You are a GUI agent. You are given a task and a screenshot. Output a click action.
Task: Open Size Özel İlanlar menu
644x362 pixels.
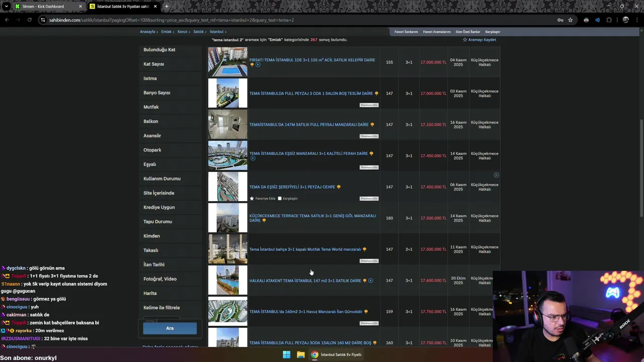click(468, 32)
